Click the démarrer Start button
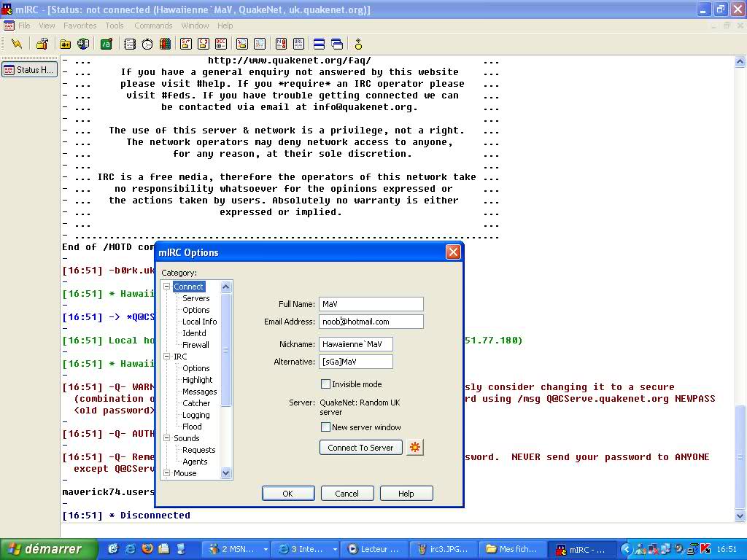The image size is (747, 560). click(x=48, y=549)
